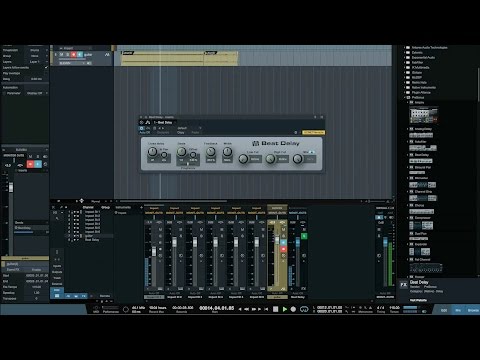Show Inputs in the mixer side panel
The width and height of the screenshot is (480, 360).
pos(57,266)
